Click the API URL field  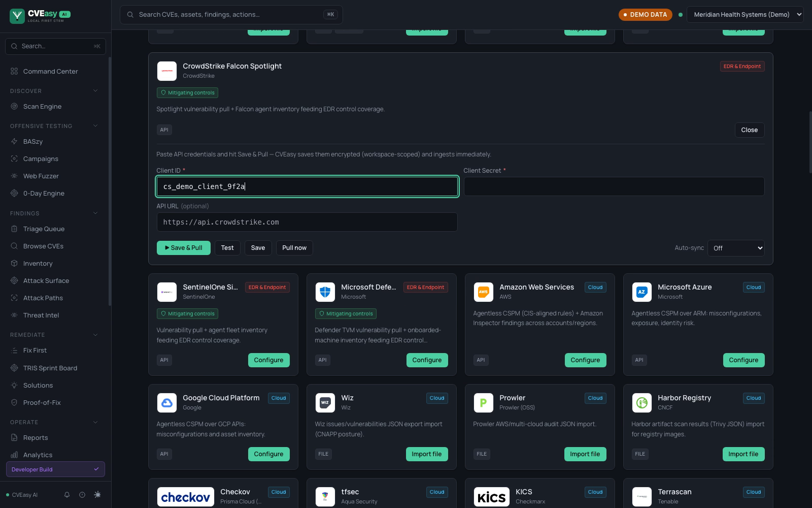click(307, 222)
